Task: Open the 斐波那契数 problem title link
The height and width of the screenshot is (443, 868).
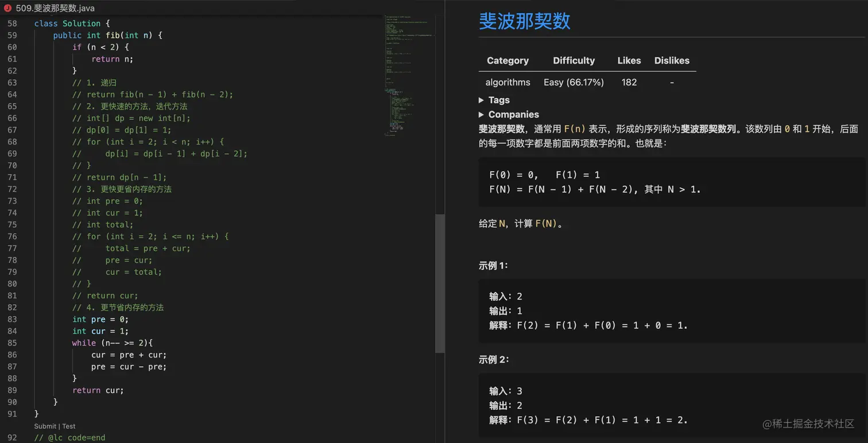Action: coord(524,21)
